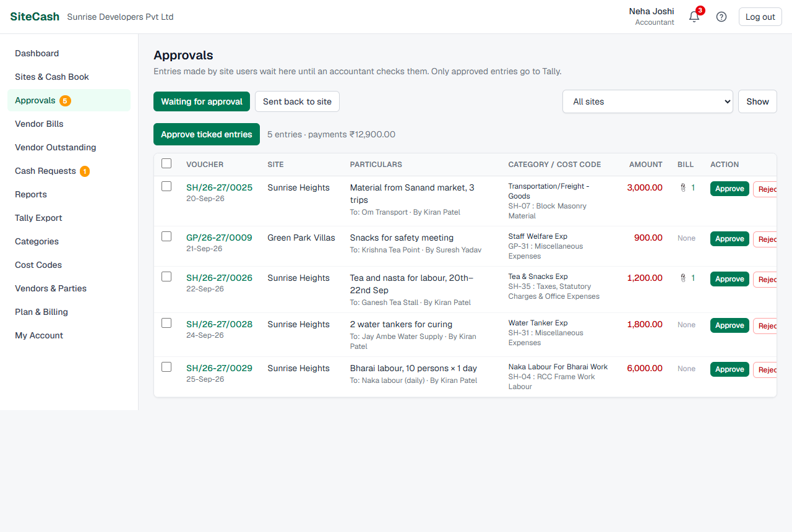Approve the Om Transport entry

click(730, 189)
